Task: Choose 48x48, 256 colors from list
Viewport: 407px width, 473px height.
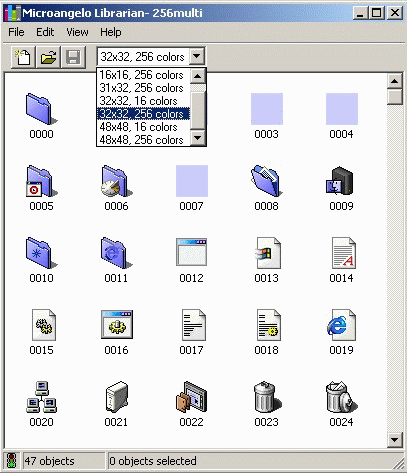Action: (143, 140)
